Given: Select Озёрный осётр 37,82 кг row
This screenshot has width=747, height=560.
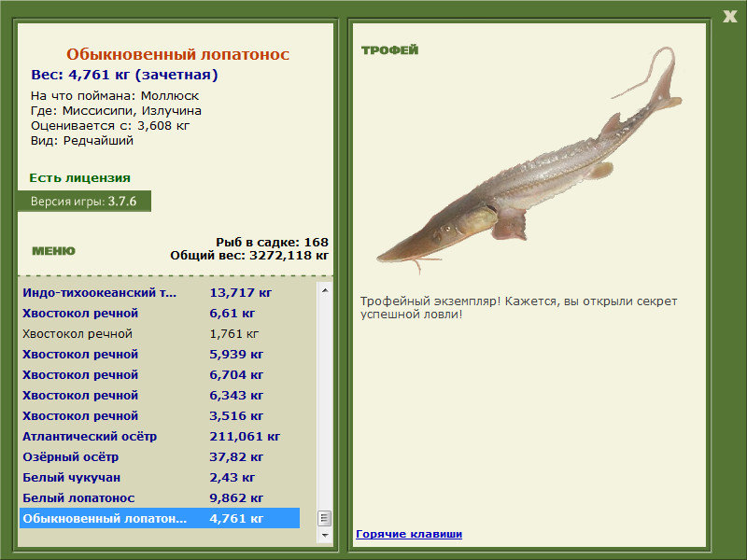Looking at the screenshot, I should (160, 456).
